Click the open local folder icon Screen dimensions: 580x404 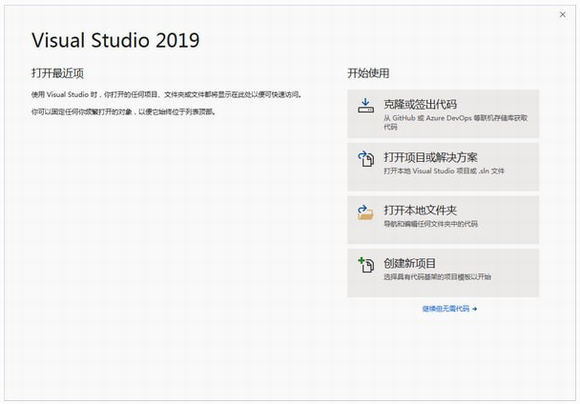pyautogui.click(x=365, y=212)
